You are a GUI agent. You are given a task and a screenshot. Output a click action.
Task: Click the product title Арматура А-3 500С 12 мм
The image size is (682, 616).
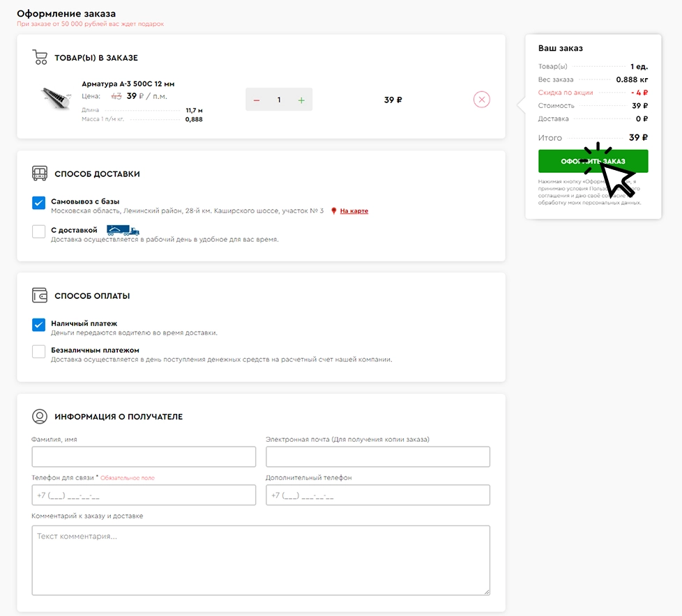128,84
